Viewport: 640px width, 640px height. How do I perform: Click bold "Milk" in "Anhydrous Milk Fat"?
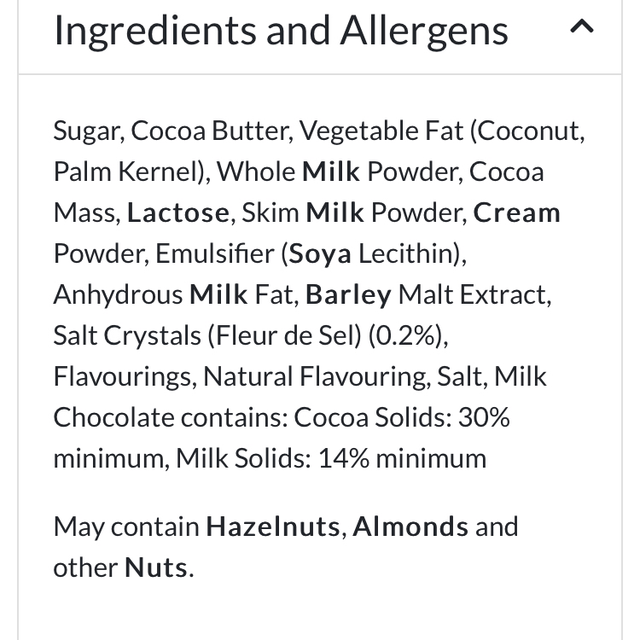pos(218,295)
